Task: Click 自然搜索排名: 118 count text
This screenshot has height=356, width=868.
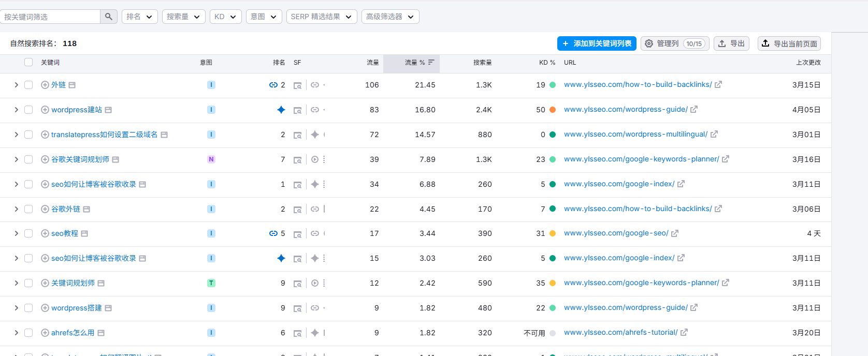Action: click(44, 43)
